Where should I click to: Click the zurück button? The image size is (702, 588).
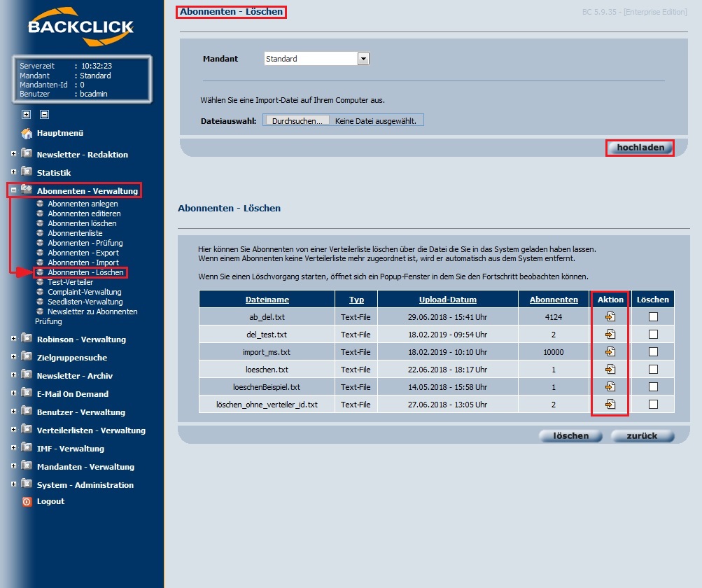pos(642,435)
